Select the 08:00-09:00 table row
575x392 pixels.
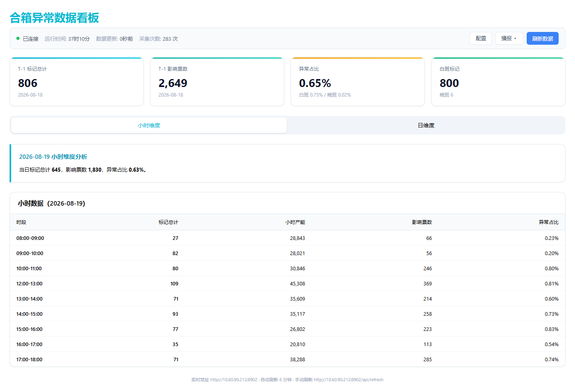point(287,238)
